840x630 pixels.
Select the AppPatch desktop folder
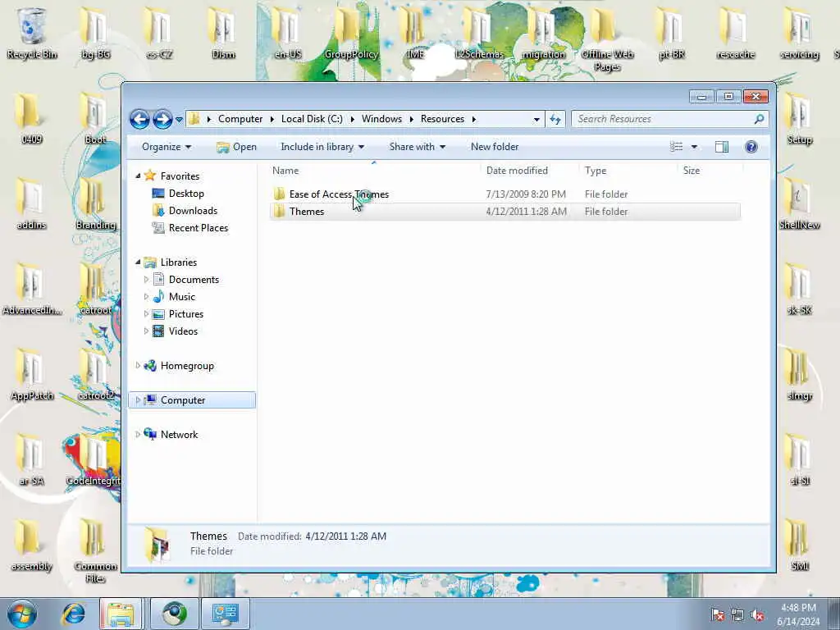click(x=32, y=374)
